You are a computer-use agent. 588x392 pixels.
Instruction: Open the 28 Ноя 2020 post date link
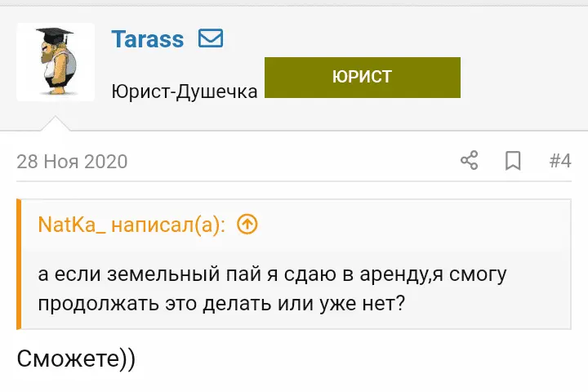[72, 162]
